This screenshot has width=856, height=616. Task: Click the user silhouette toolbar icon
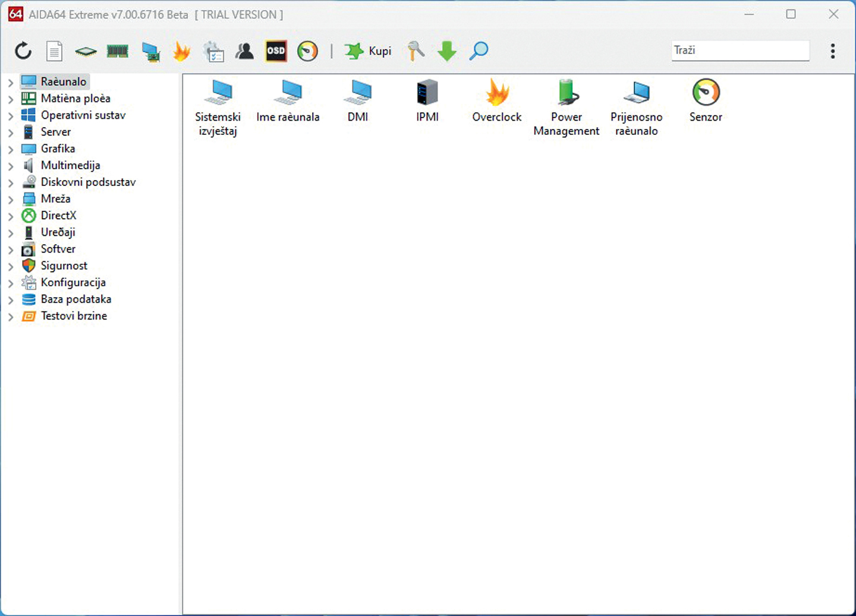coord(244,51)
